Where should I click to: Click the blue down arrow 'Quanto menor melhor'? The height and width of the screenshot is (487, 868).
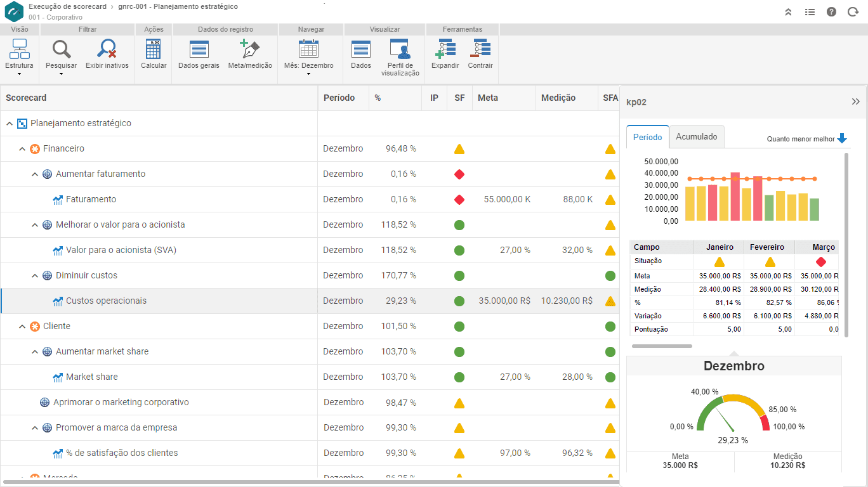[842, 138]
